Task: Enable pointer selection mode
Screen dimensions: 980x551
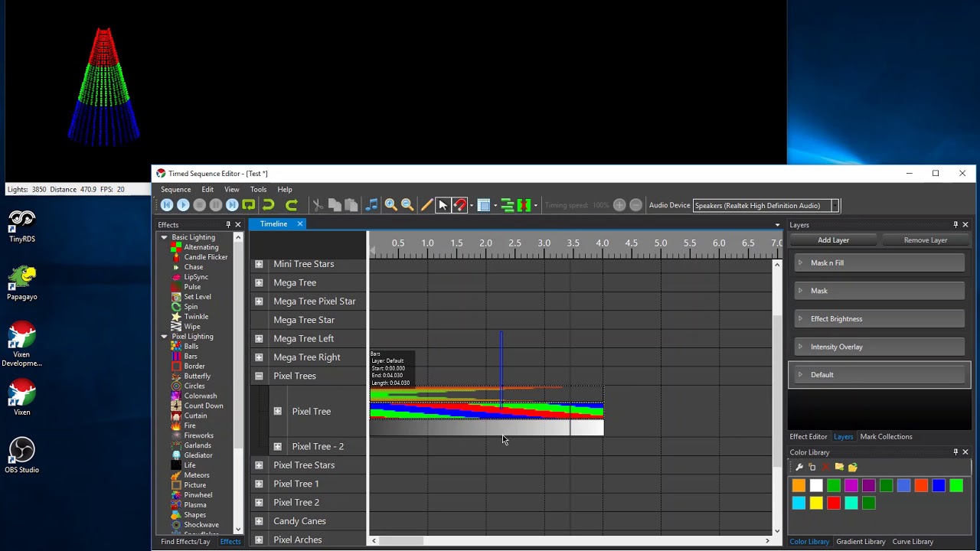Action: pyautogui.click(x=443, y=205)
